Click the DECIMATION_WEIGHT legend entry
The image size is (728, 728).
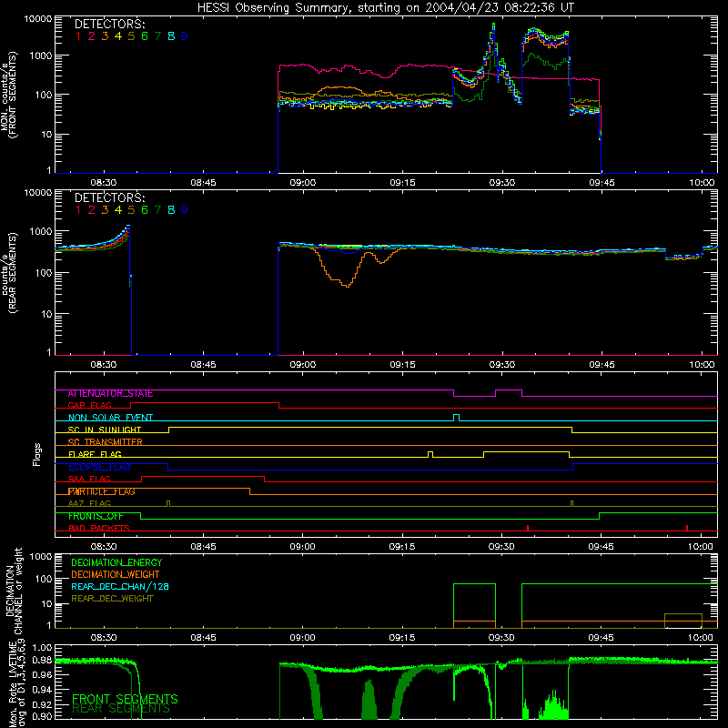click(116, 575)
